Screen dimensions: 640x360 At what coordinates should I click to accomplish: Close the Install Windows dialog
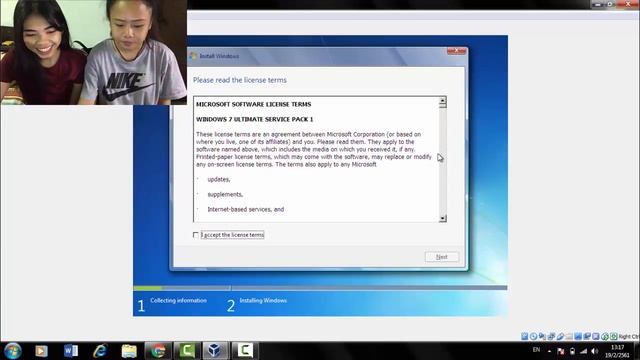pos(456,51)
